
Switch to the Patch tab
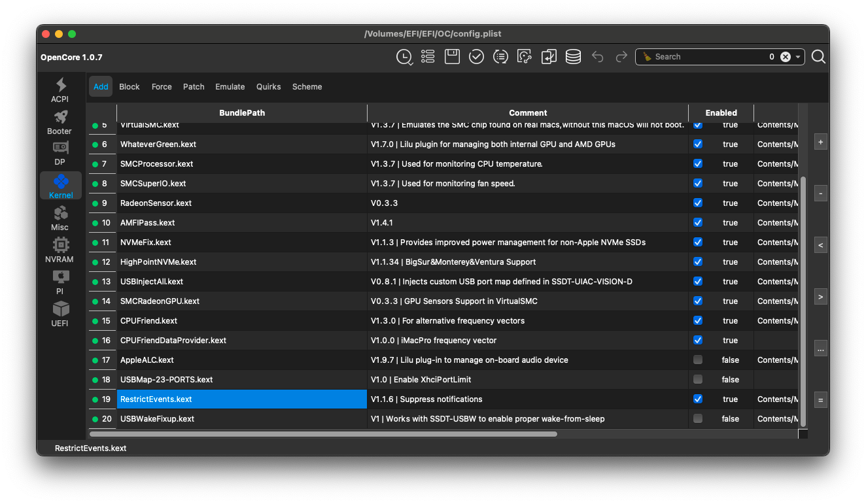tap(194, 86)
